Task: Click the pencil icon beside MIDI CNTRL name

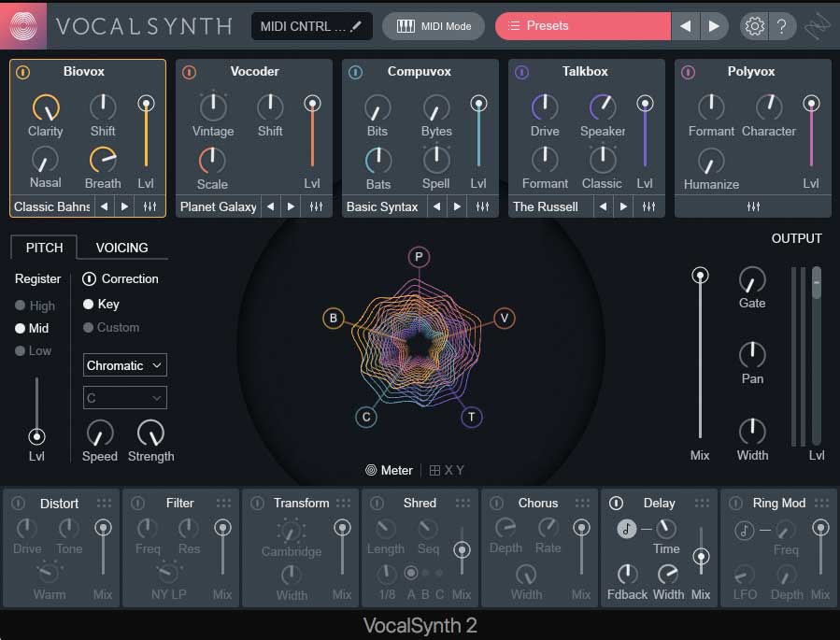Action: tap(355, 26)
